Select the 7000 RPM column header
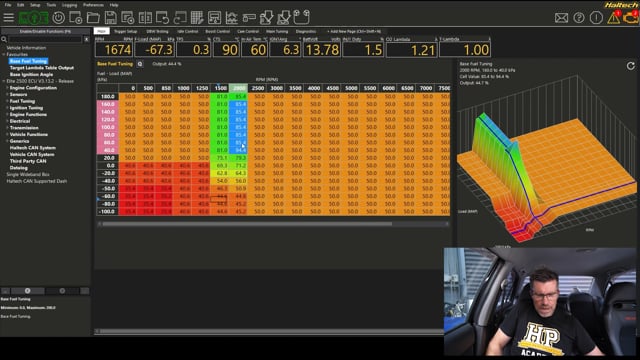 coord(426,88)
